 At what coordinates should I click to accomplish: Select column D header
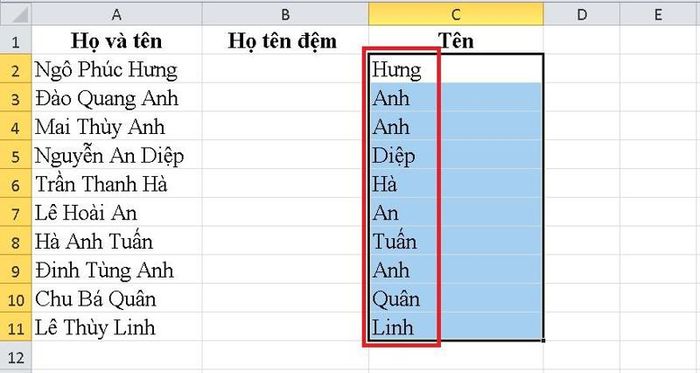point(582,14)
